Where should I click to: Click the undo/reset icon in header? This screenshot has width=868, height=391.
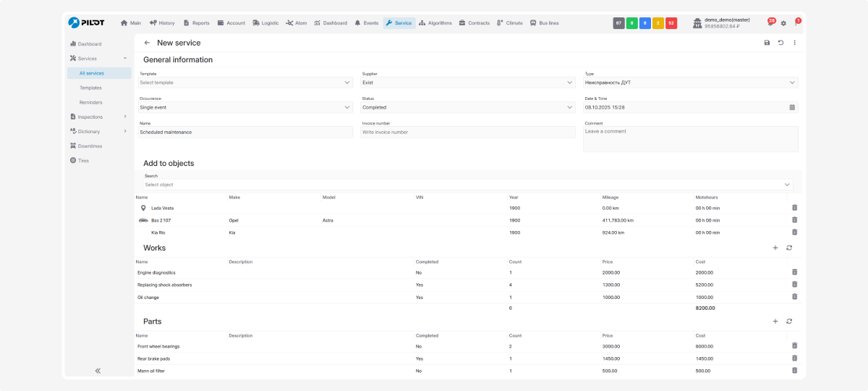[x=780, y=43]
